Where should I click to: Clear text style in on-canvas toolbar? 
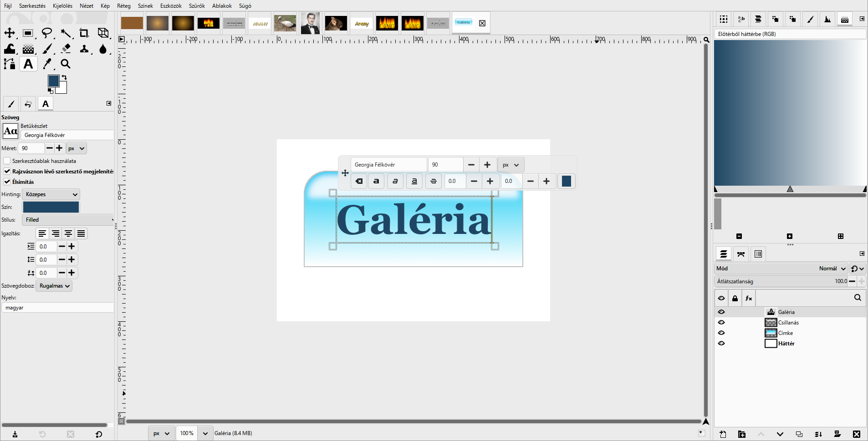(x=359, y=181)
